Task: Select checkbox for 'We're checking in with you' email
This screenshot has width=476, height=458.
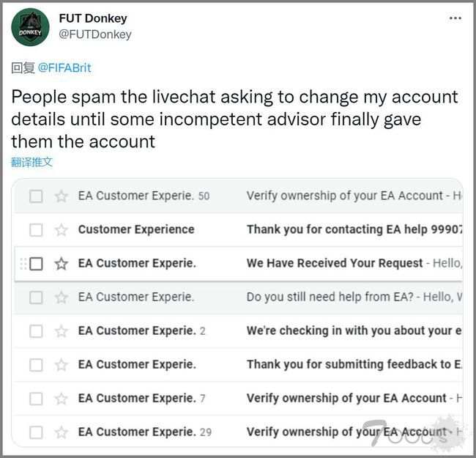Action: click(36, 331)
